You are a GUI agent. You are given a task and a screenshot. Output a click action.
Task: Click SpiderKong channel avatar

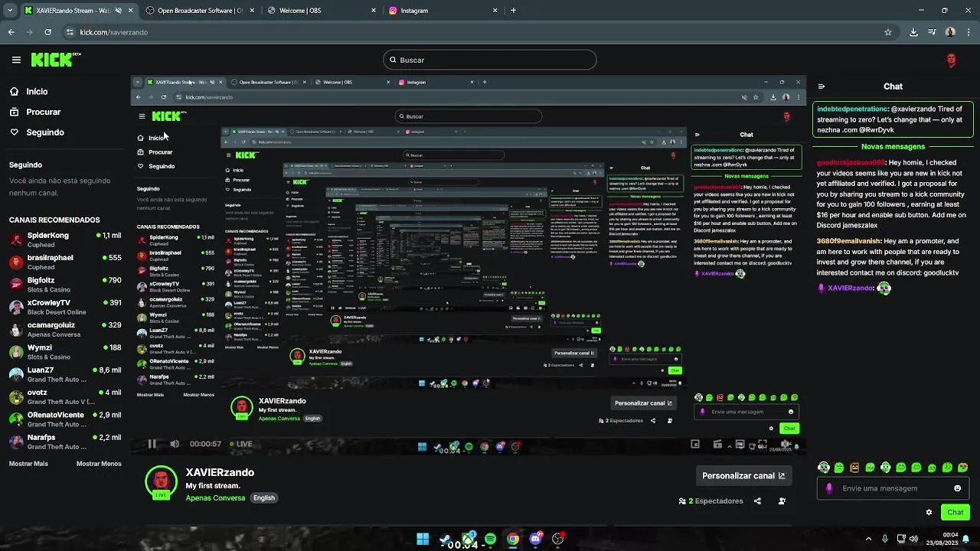[16, 240]
